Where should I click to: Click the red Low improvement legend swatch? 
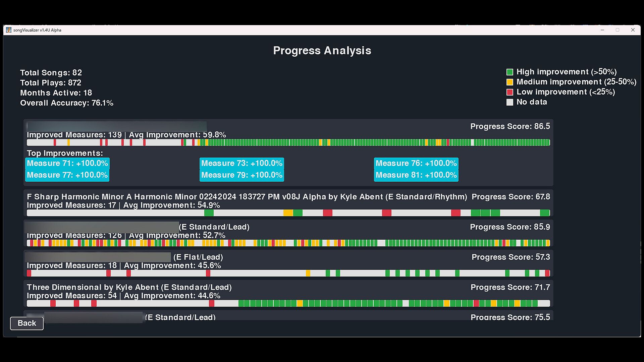(509, 92)
